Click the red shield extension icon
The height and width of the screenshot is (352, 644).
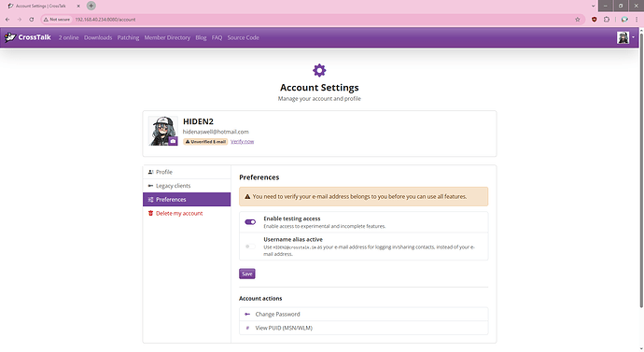(594, 20)
